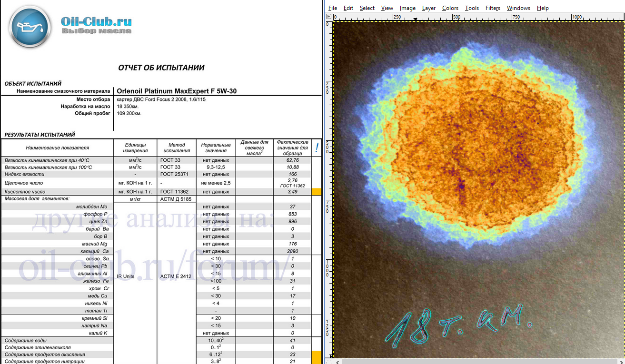Screen dimensions: 625x364
Task: Open the File menu in GIMP
Action: click(x=333, y=8)
